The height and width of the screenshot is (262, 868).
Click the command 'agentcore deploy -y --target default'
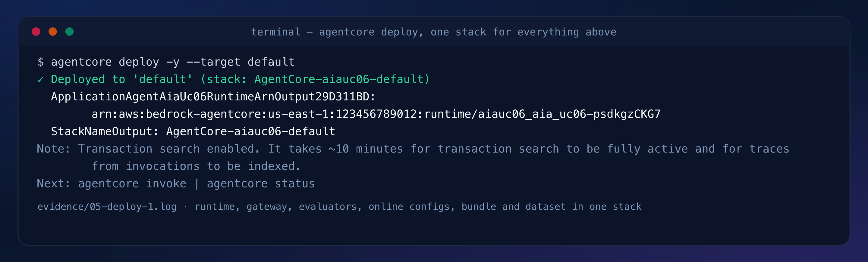click(x=172, y=62)
